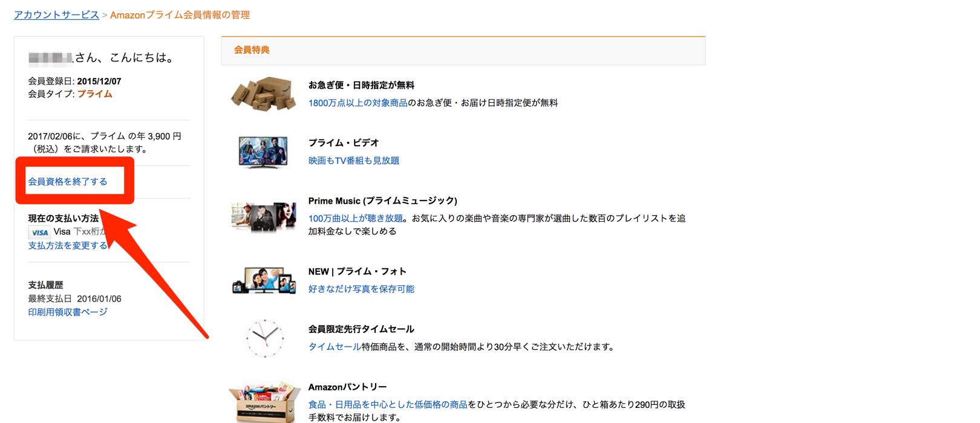
Task: Click Amazonプライム会員情報の管理 breadcrumb text
Action: click(x=180, y=15)
